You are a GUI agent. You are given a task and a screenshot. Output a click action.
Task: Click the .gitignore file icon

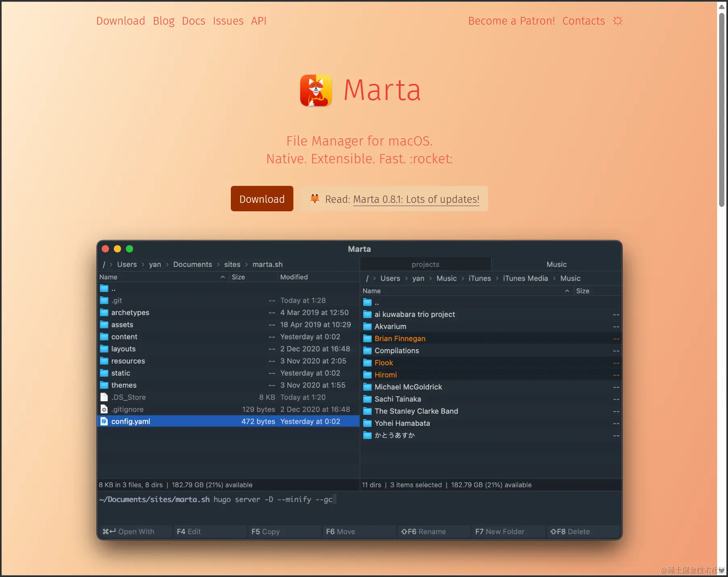coord(104,409)
